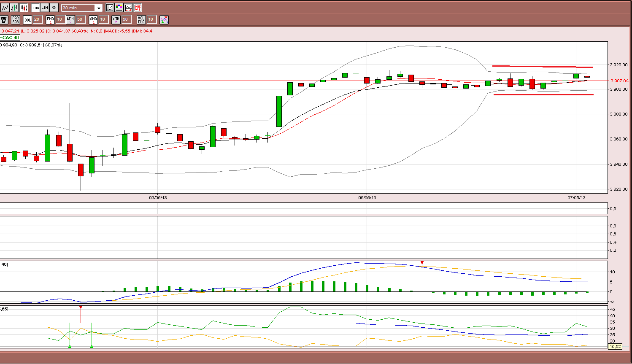The image size is (632, 364).
Task: Click the 3 907,04 current price label
Action: click(x=619, y=81)
